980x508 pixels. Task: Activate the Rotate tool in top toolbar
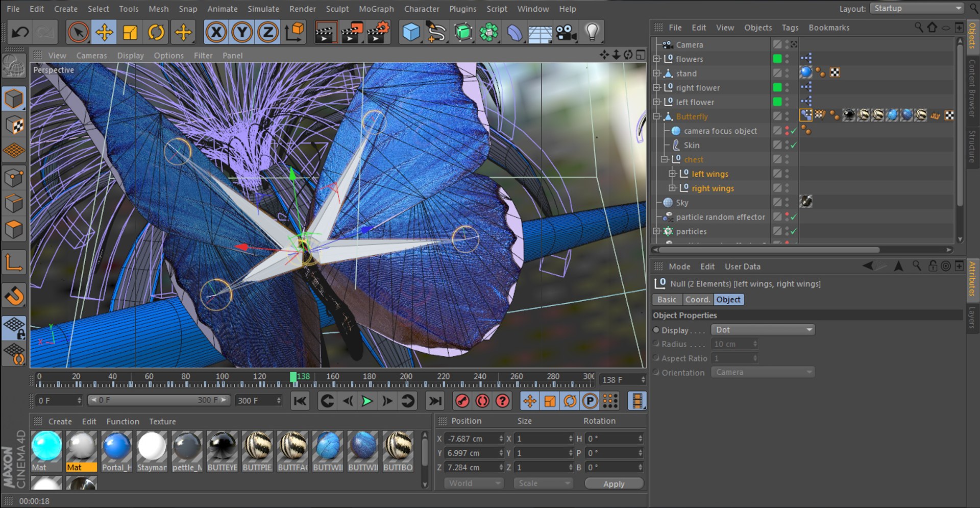[156, 33]
